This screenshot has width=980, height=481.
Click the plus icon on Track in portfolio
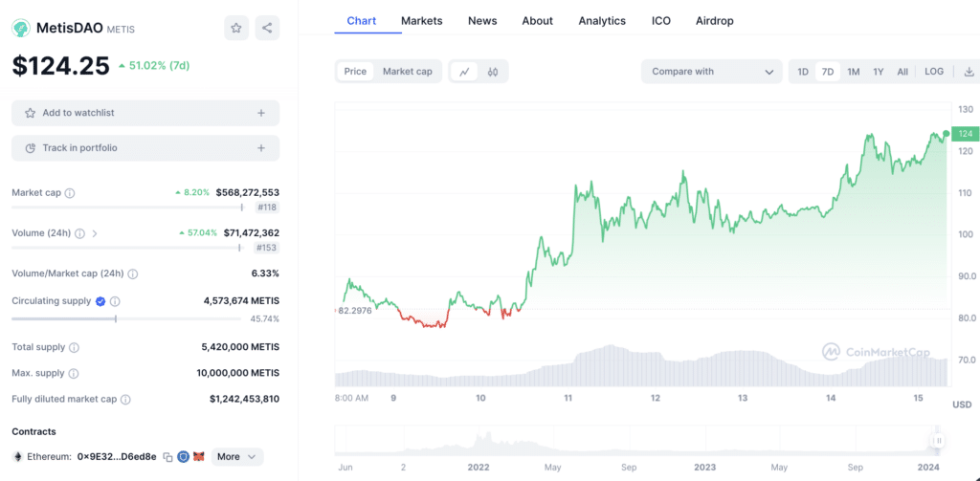pyautogui.click(x=261, y=148)
